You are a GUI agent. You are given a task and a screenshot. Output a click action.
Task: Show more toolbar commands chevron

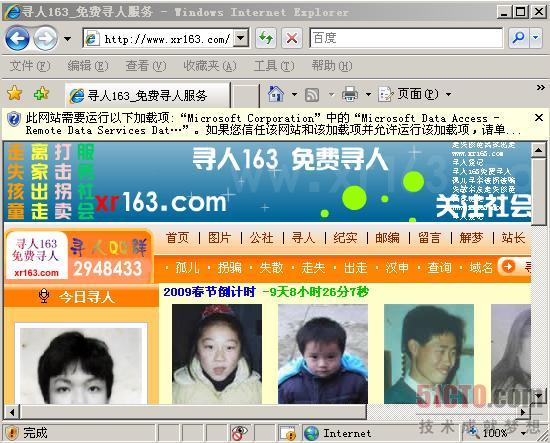tap(541, 88)
